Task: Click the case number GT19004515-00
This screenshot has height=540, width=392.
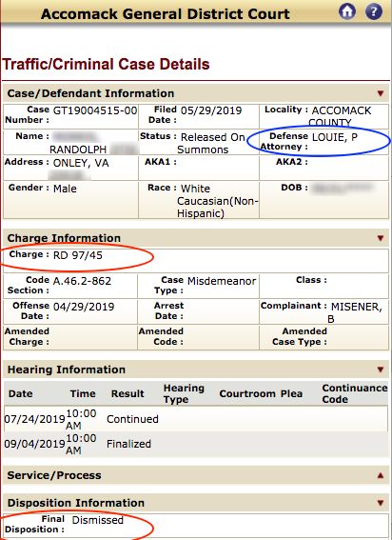Action: click(95, 110)
